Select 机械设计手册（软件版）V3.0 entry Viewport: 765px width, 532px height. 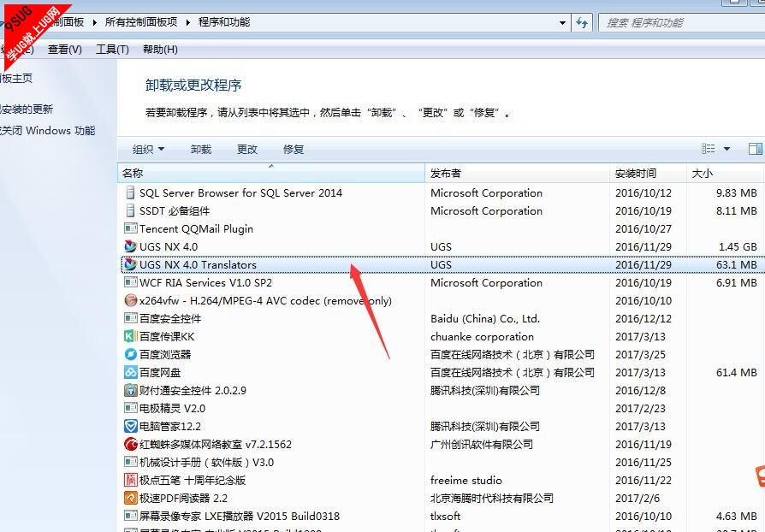point(206,462)
